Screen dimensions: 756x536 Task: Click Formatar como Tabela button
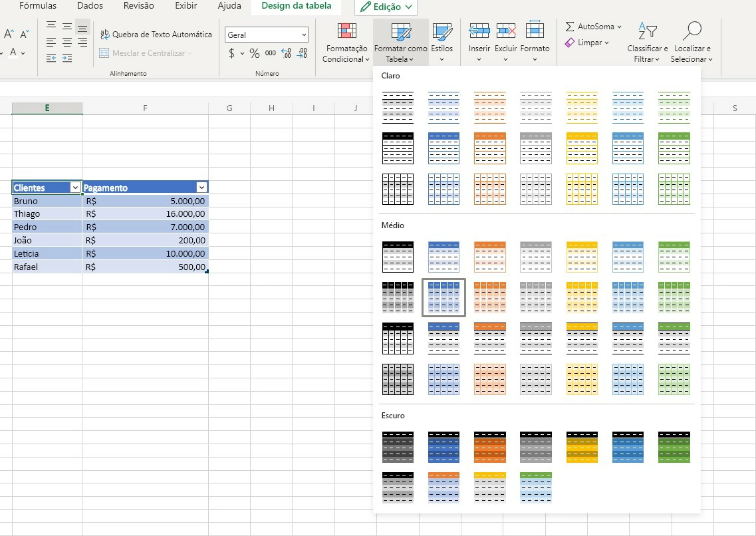401,43
